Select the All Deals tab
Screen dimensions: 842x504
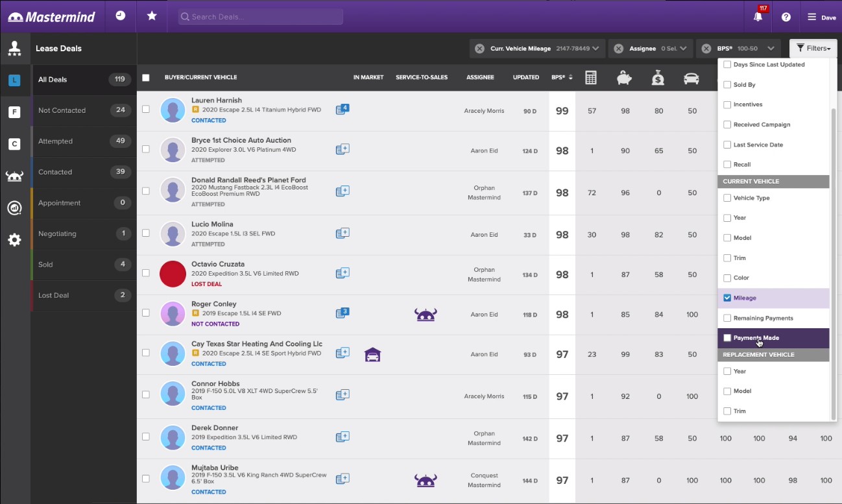pos(84,80)
